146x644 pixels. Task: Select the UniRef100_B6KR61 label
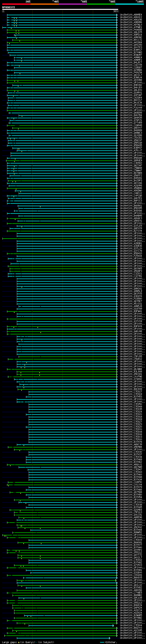click(x=131, y=206)
